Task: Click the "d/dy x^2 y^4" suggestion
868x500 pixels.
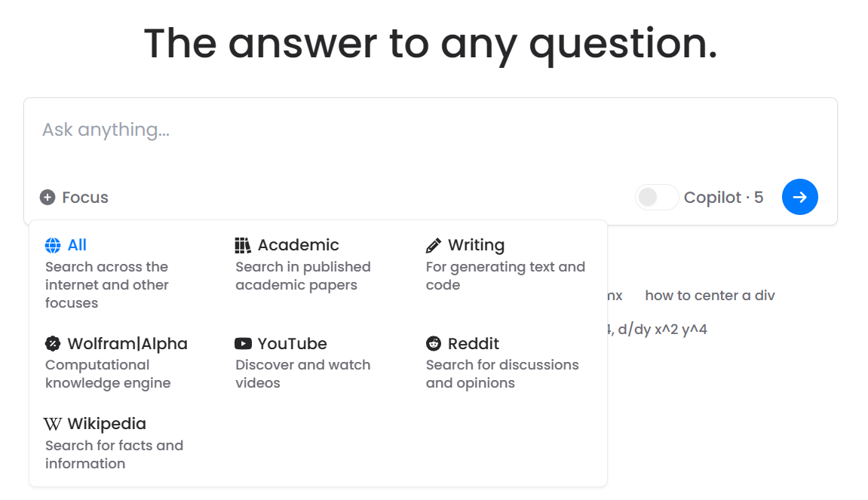Action: pyautogui.click(x=662, y=330)
